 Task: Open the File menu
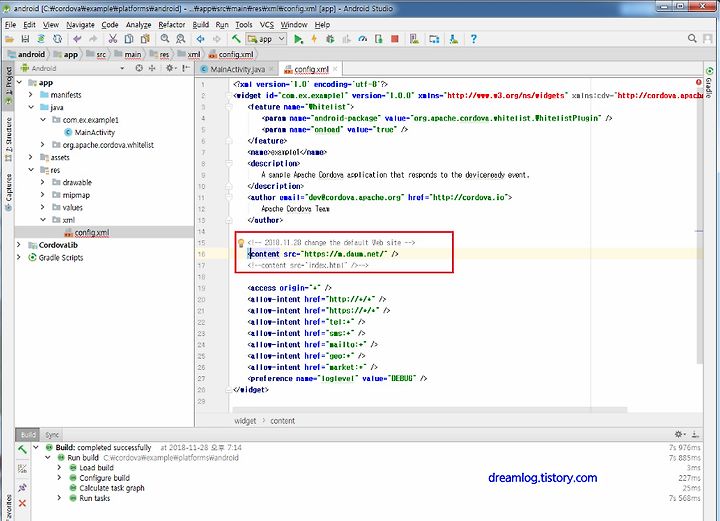[11, 25]
